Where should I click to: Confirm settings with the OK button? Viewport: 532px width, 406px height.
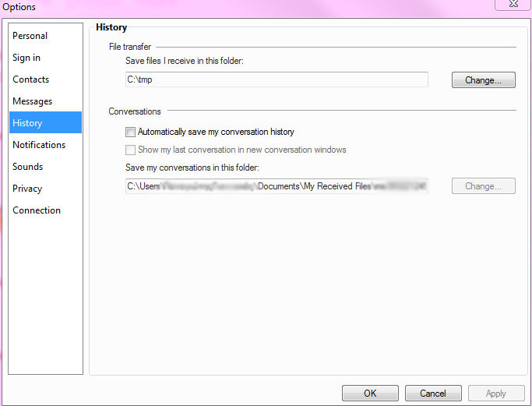tap(370, 394)
